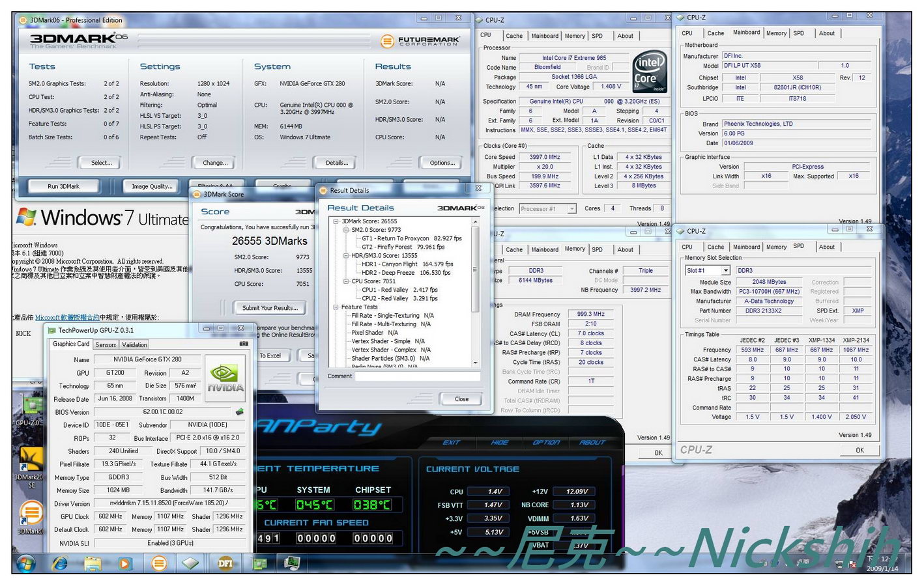Click the DFI taskbar icon
The height and width of the screenshot is (586, 924).
point(225,563)
